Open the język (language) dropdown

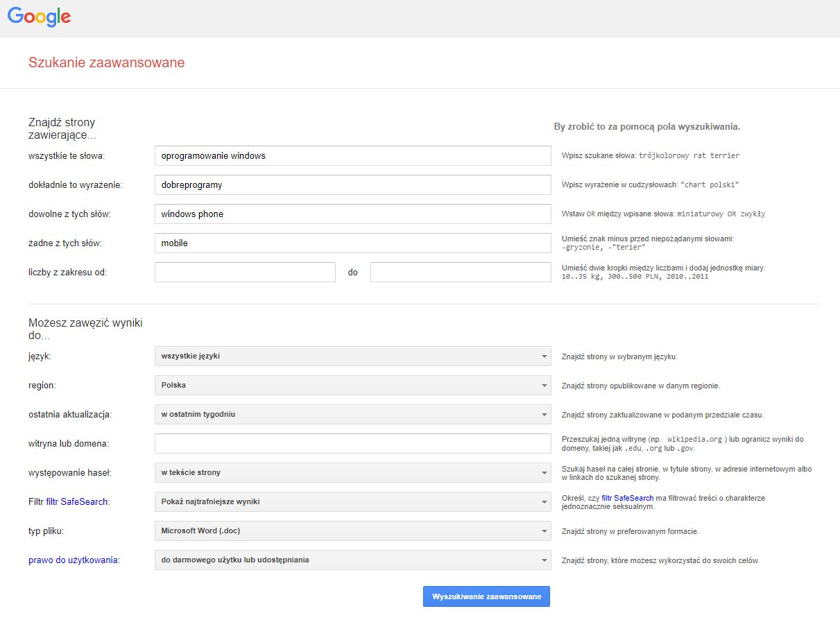pos(352,356)
